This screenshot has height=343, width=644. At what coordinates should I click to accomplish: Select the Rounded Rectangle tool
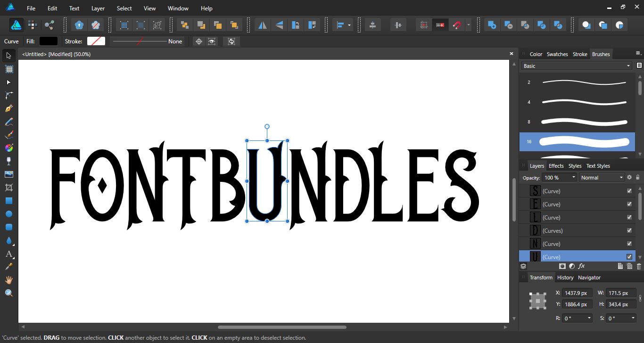tap(8, 227)
